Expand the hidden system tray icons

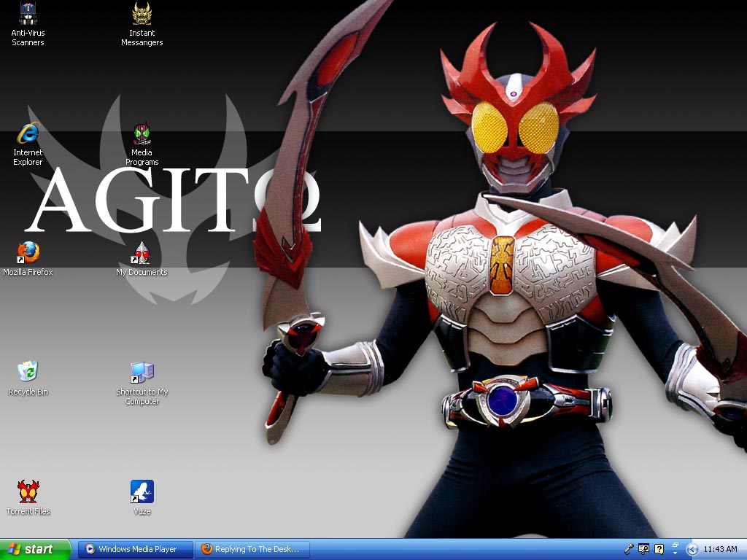[x=692, y=550]
